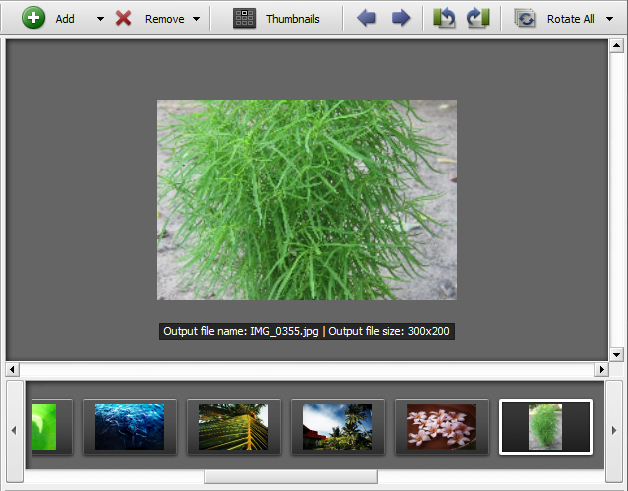Click the green plus Add icon
The height and width of the screenshot is (491, 628).
pyautogui.click(x=33, y=18)
